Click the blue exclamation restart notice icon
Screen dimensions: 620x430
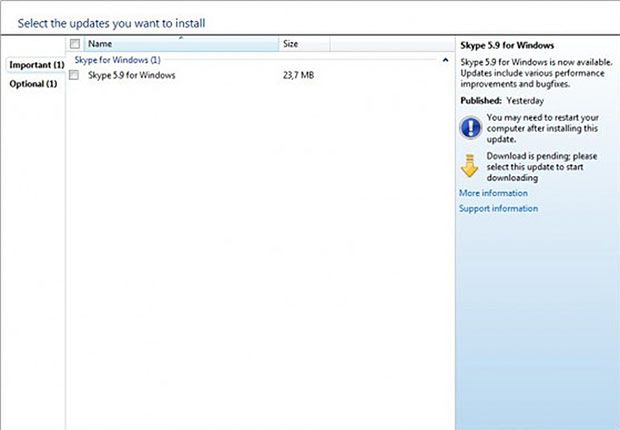click(470, 127)
